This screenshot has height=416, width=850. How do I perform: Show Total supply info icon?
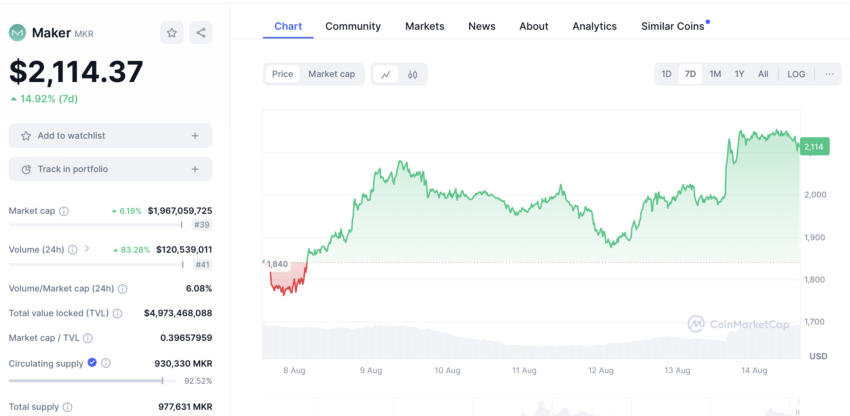tap(68, 407)
